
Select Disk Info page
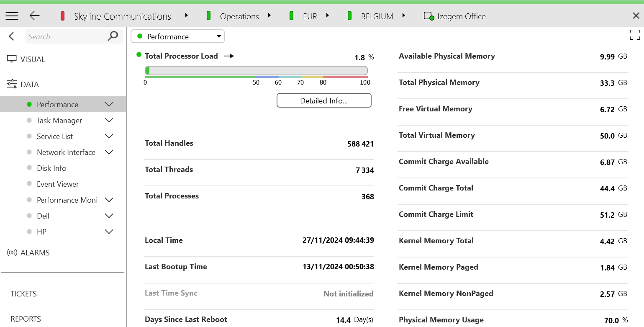click(51, 168)
